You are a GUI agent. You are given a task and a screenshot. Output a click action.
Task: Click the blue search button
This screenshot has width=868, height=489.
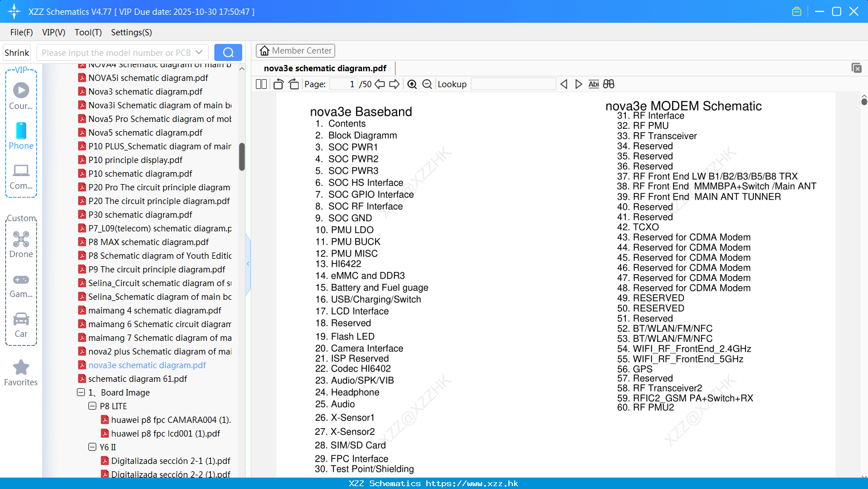(228, 52)
